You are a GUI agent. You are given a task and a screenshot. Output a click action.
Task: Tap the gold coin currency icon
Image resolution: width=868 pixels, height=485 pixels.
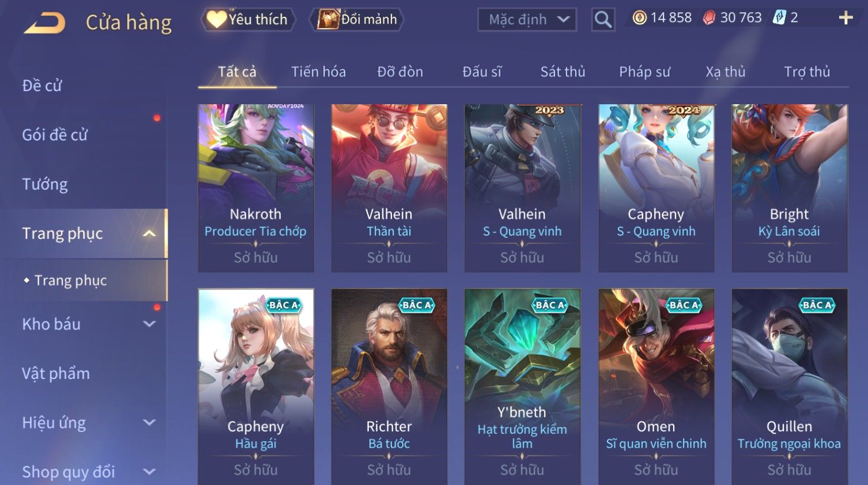(x=639, y=18)
